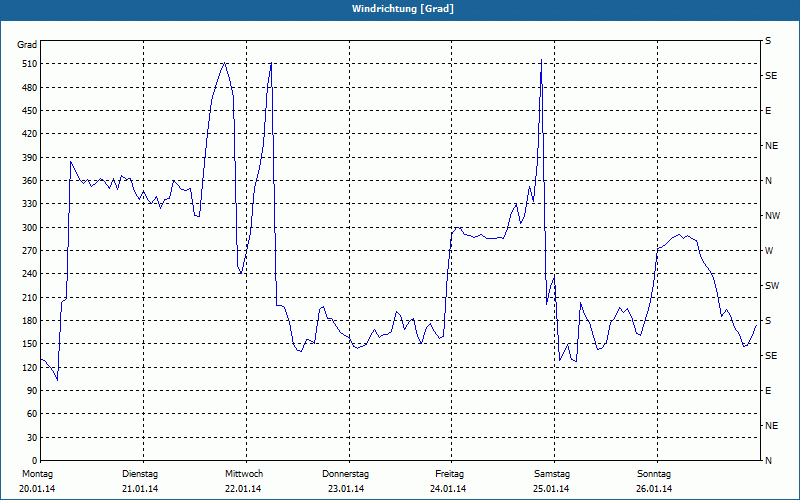Select the date 21.01.14
800x500 pixels.
tap(140, 489)
